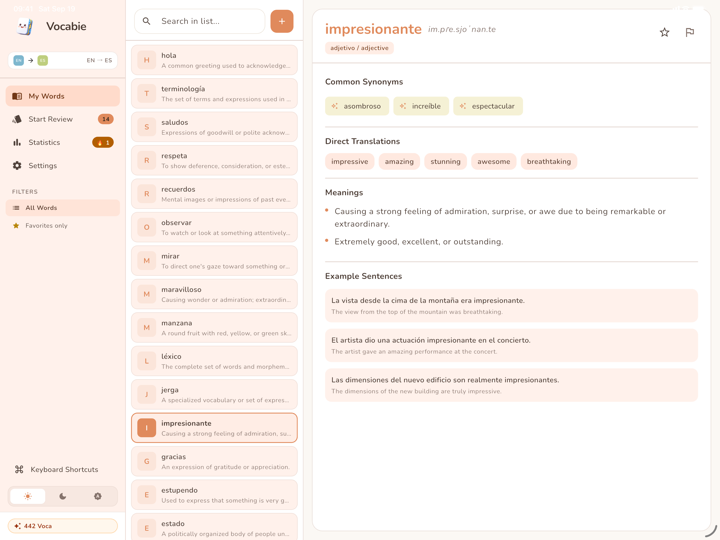The height and width of the screenshot is (540, 720).
Task: Click the Statistics bar chart icon
Action: [17, 142]
